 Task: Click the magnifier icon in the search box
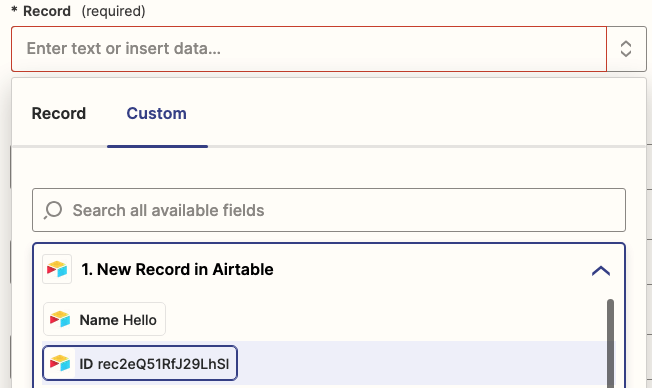pyautogui.click(x=53, y=210)
